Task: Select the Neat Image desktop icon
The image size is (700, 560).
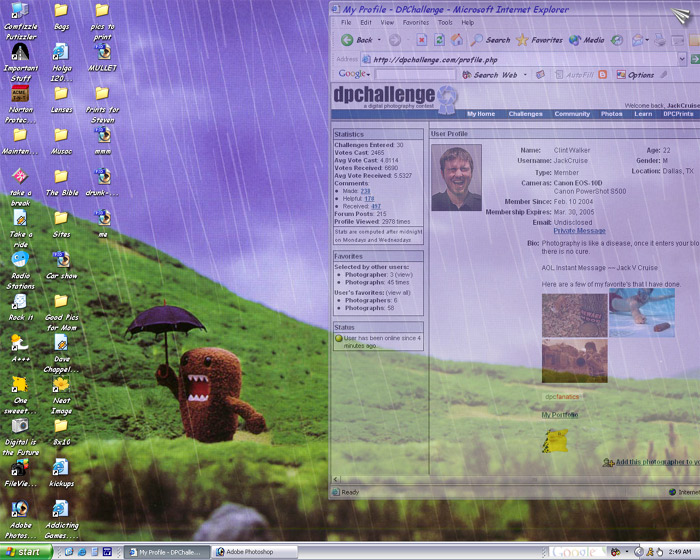Action: [61, 396]
